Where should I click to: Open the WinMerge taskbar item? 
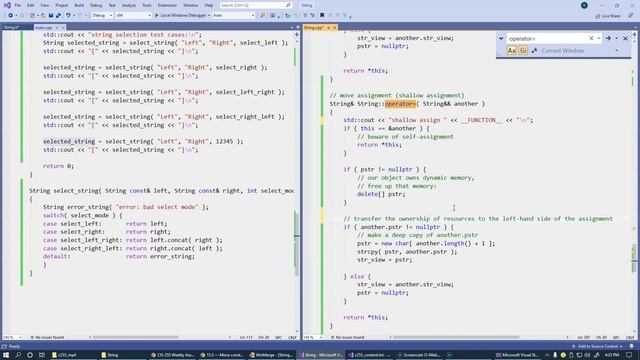[x=271, y=355]
